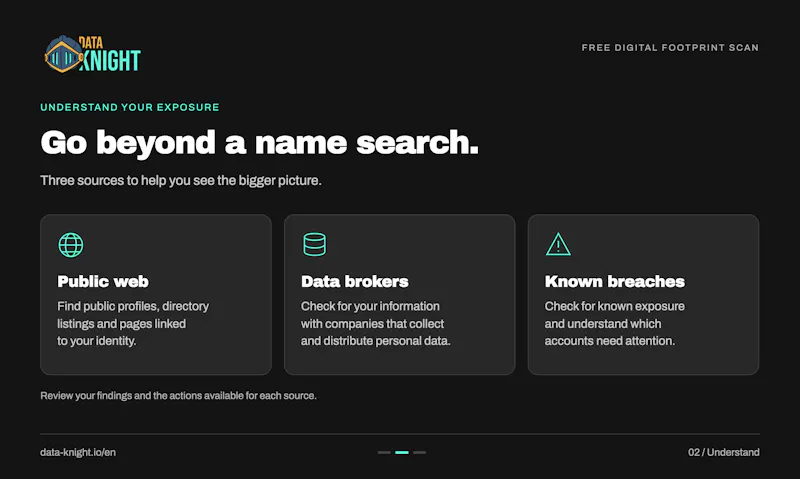Click the Free Digital Footprint Scan label
Image resolution: width=800 pixels, height=479 pixels.
670,47
